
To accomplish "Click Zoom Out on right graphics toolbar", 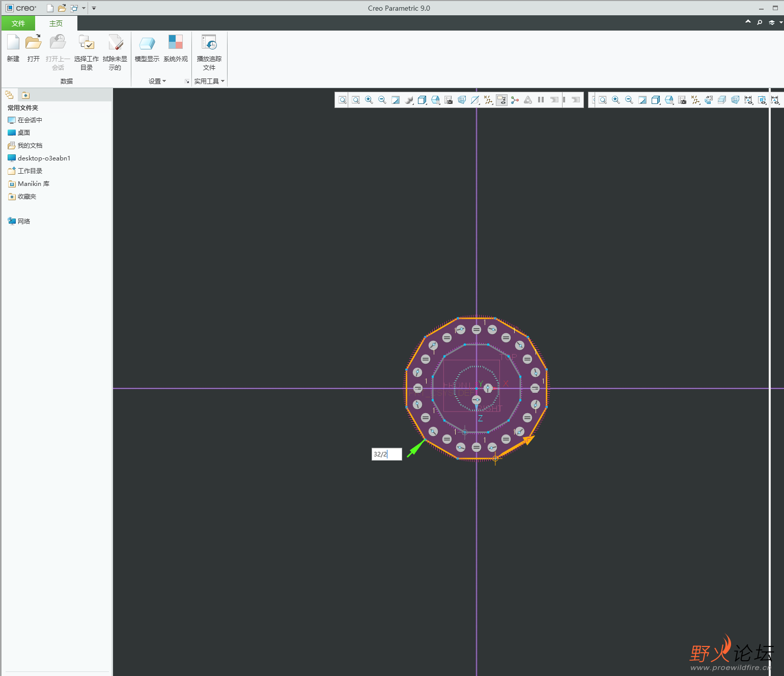I will [x=629, y=100].
